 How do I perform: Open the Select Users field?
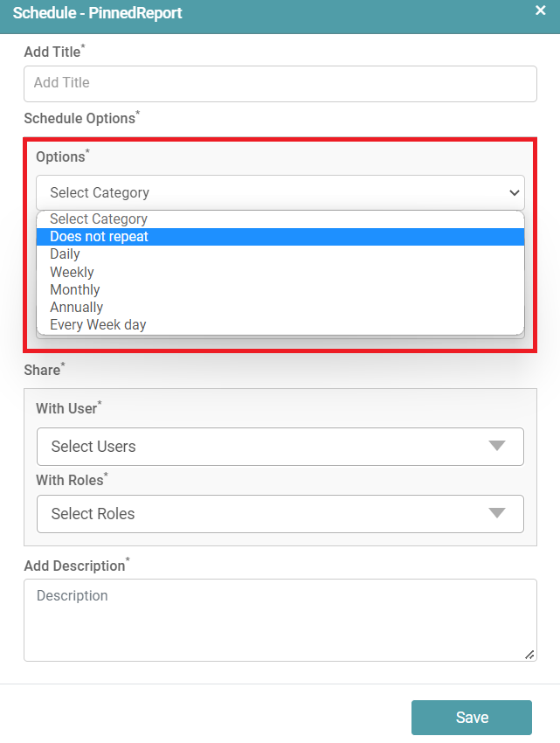click(262, 447)
